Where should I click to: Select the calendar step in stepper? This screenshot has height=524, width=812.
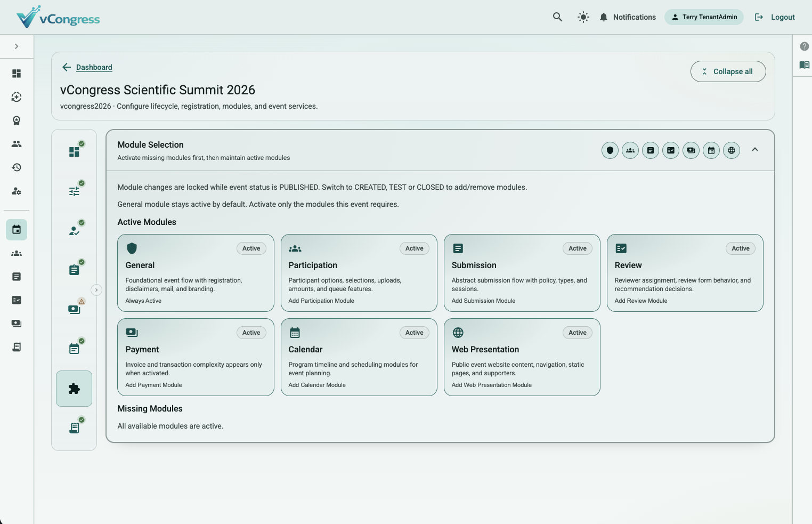[x=74, y=349]
